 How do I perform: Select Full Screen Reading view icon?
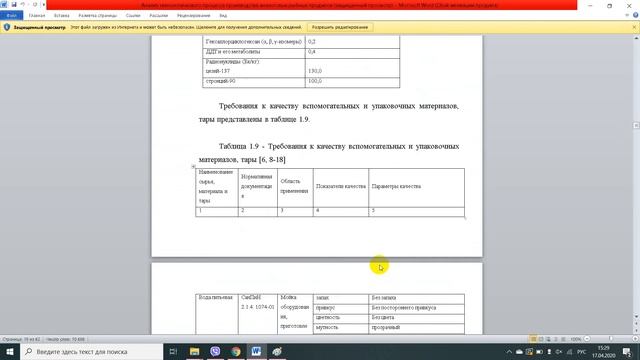(541, 339)
